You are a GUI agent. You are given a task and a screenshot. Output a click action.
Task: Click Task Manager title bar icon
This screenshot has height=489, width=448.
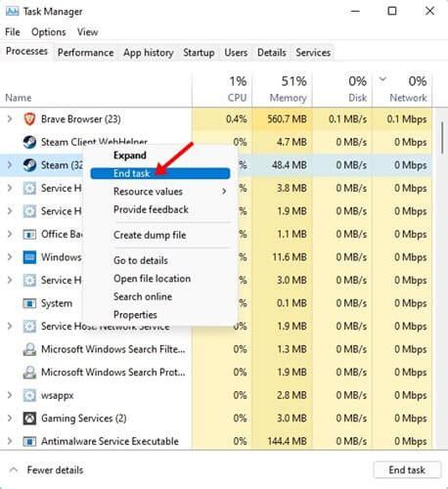[12, 12]
